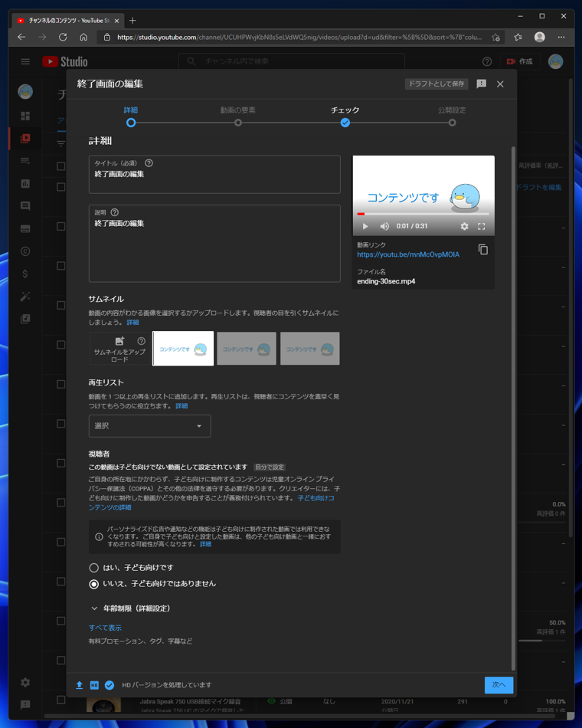
Task: Click the YouTube Studio logo
Action: (x=65, y=61)
